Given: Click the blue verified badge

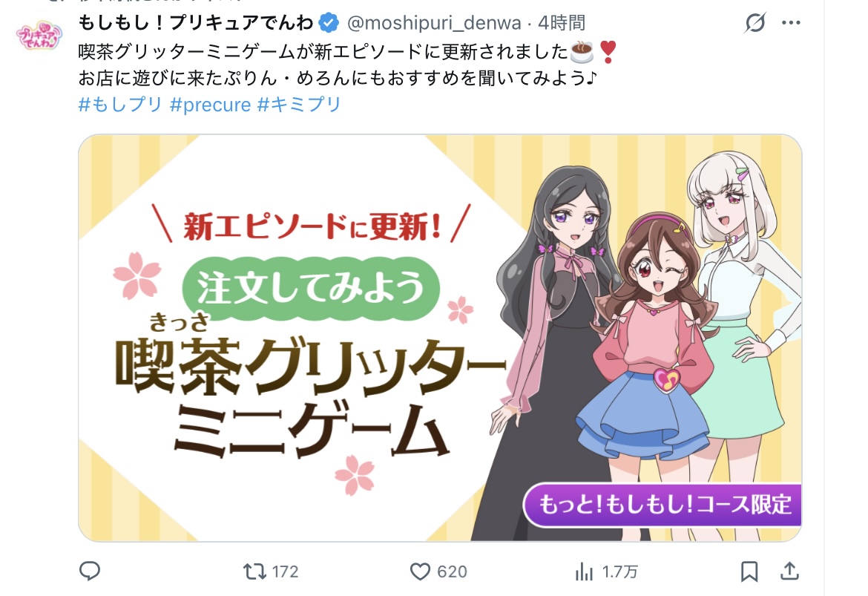Looking at the screenshot, I should tap(329, 23).
